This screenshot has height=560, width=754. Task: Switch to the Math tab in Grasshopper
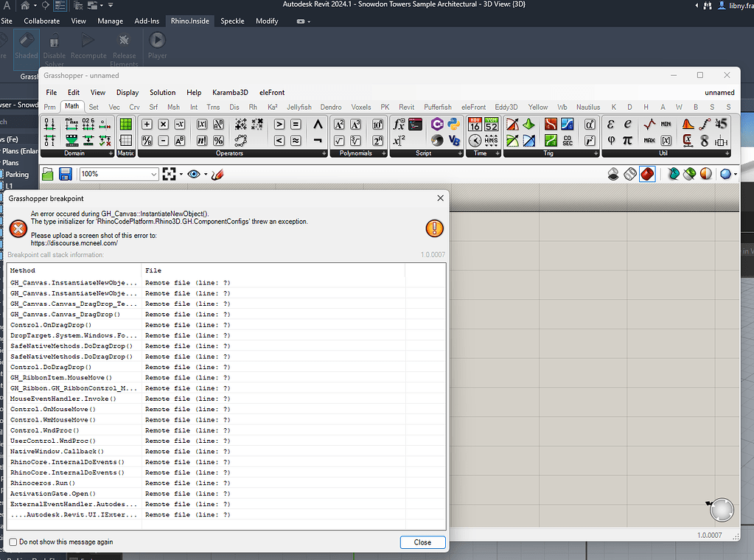pyautogui.click(x=71, y=105)
